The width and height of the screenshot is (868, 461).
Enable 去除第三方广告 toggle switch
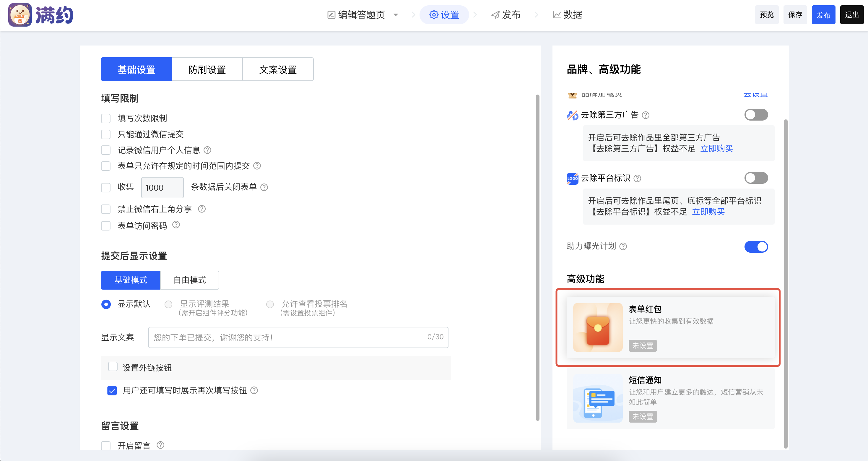(756, 115)
